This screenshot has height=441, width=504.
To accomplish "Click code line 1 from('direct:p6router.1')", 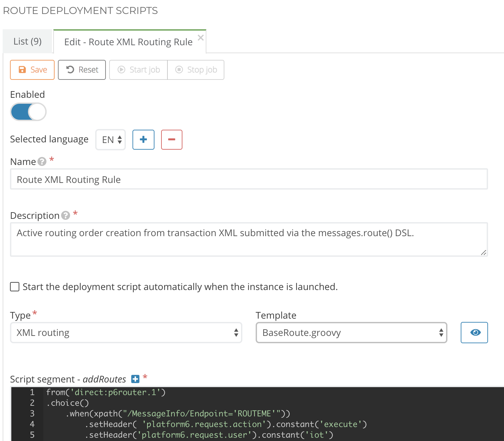I will point(106,392).
